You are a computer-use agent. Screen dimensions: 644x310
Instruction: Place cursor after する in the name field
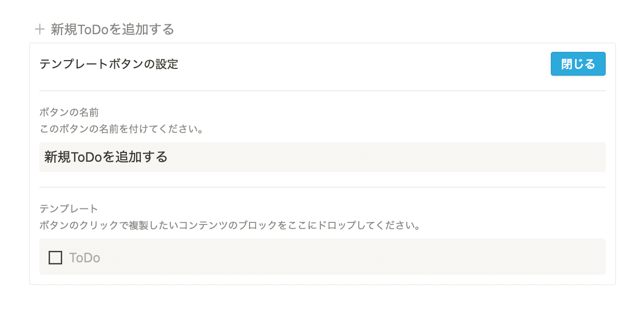pos(168,157)
